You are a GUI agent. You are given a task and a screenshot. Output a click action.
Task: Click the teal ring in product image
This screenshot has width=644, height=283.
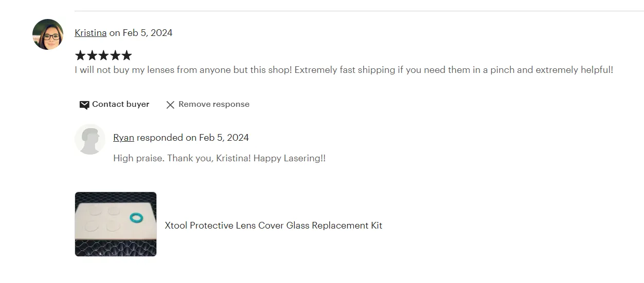click(x=136, y=218)
